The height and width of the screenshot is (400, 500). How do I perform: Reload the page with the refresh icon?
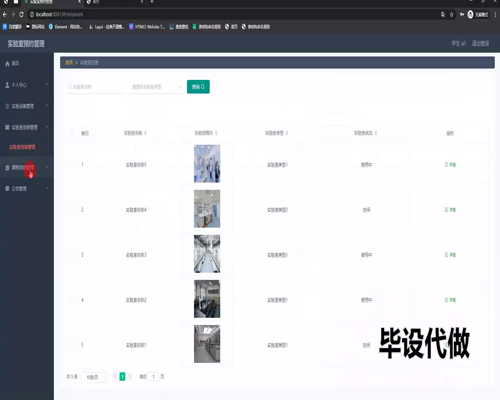[21, 14]
